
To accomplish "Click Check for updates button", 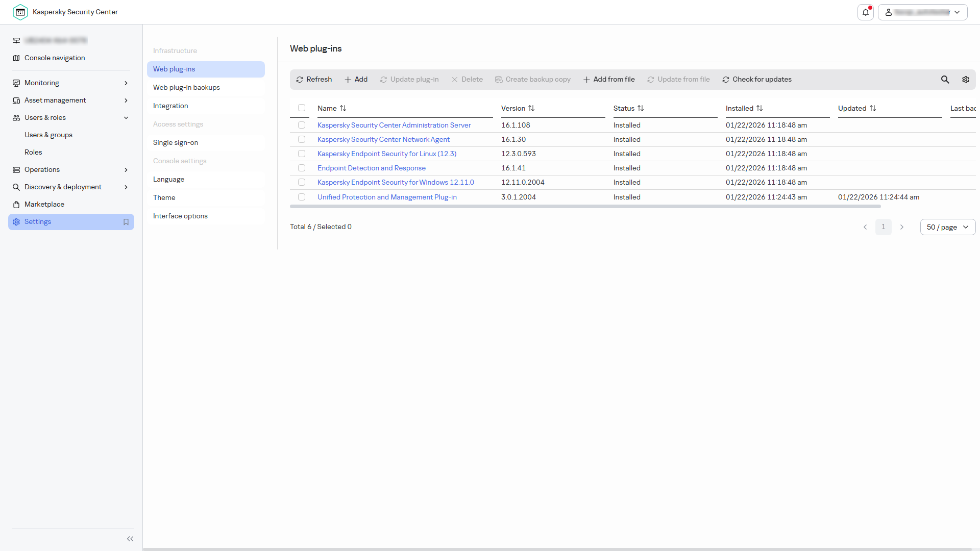I will pos(757,80).
